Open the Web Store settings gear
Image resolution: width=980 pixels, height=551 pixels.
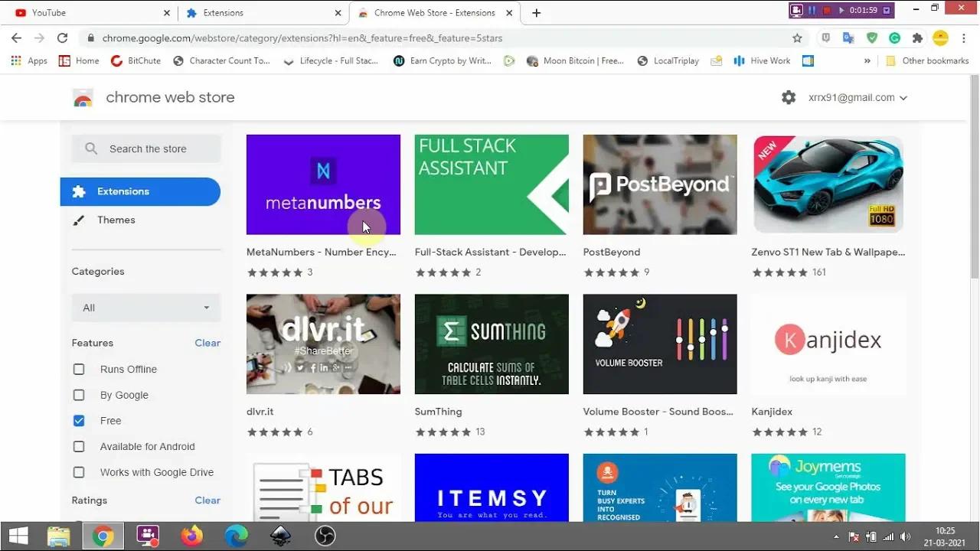pyautogui.click(x=789, y=97)
